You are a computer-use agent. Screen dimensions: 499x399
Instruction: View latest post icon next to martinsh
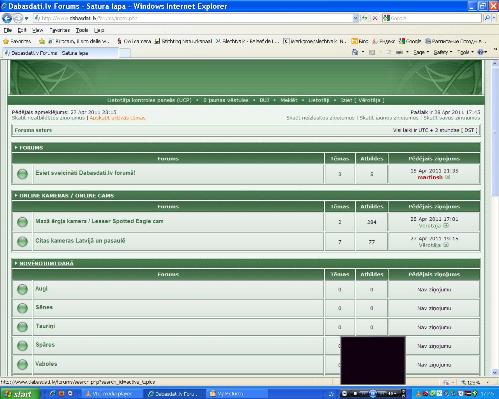448,177
